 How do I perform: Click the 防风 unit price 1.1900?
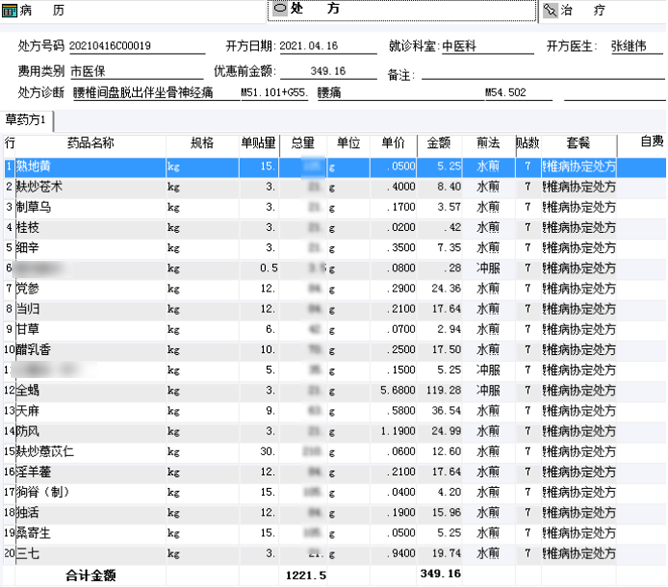(398, 432)
